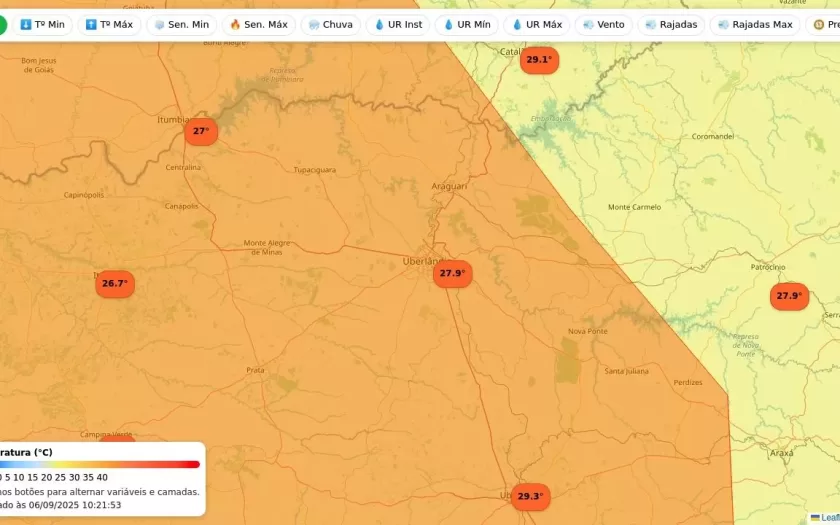Open the 29.1° station marker near Catalão
Screen dimensions: 840x525
click(539, 60)
